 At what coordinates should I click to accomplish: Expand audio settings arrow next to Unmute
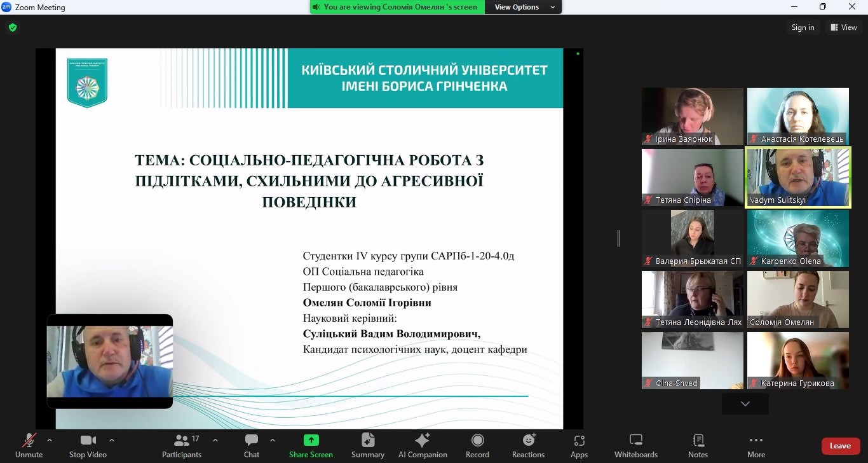coord(50,440)
